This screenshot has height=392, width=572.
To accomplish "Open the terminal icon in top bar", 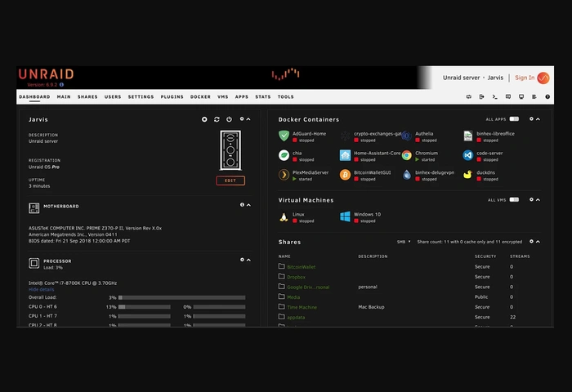I will 494,96.
